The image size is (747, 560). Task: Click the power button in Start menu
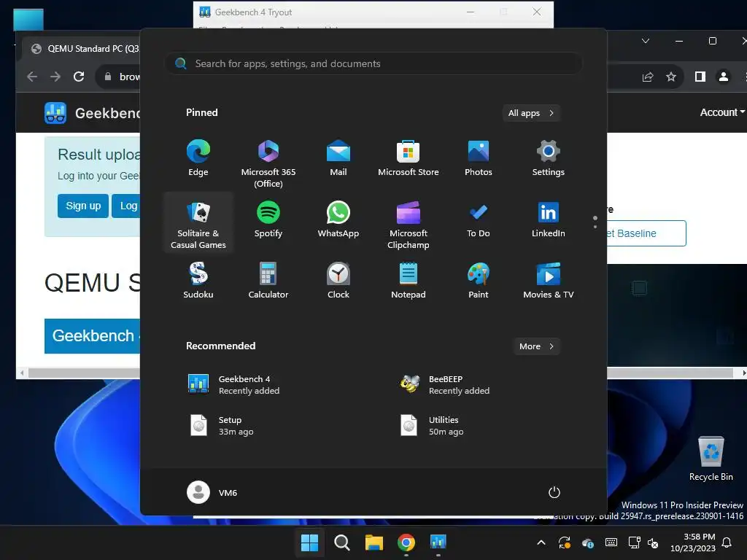click(554, 492)
